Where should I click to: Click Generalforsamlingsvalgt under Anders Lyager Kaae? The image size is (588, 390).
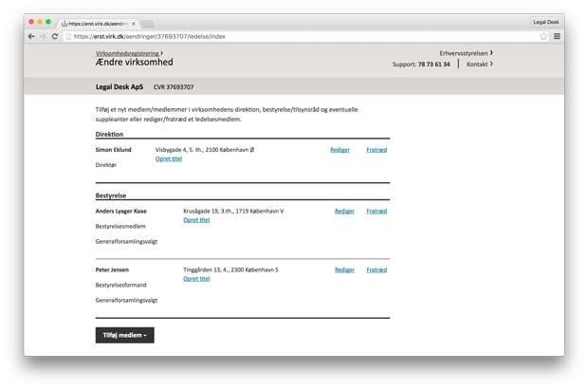point(126,242)
